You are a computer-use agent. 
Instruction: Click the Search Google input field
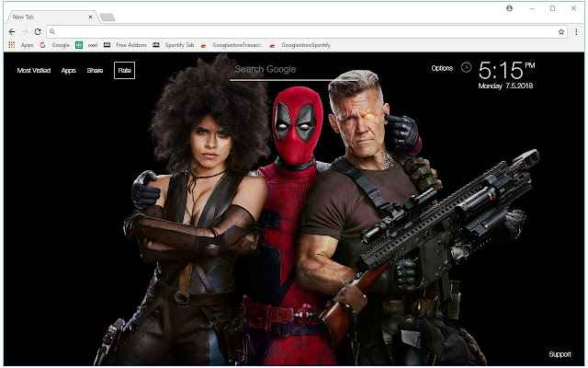click(293, 70)
